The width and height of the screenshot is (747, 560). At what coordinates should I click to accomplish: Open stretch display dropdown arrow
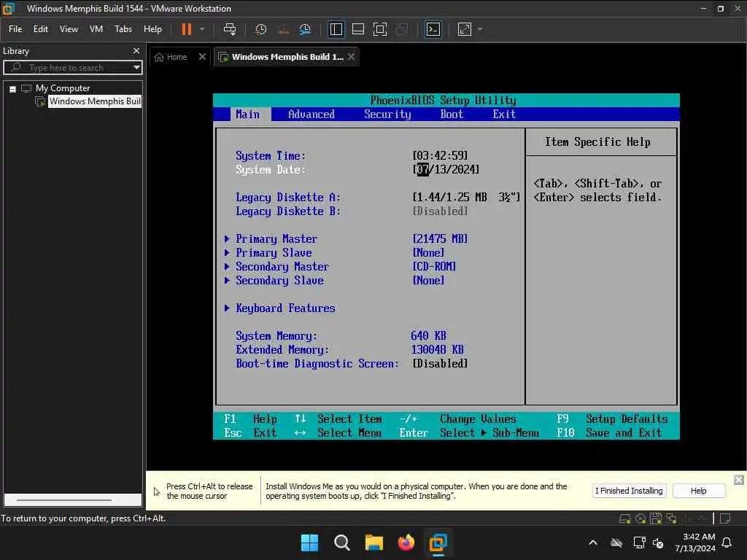point(480,29)
